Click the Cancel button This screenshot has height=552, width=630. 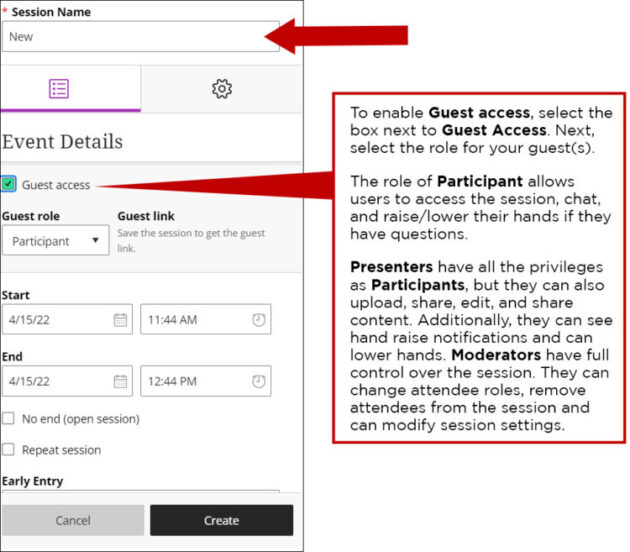pos(73,520)
